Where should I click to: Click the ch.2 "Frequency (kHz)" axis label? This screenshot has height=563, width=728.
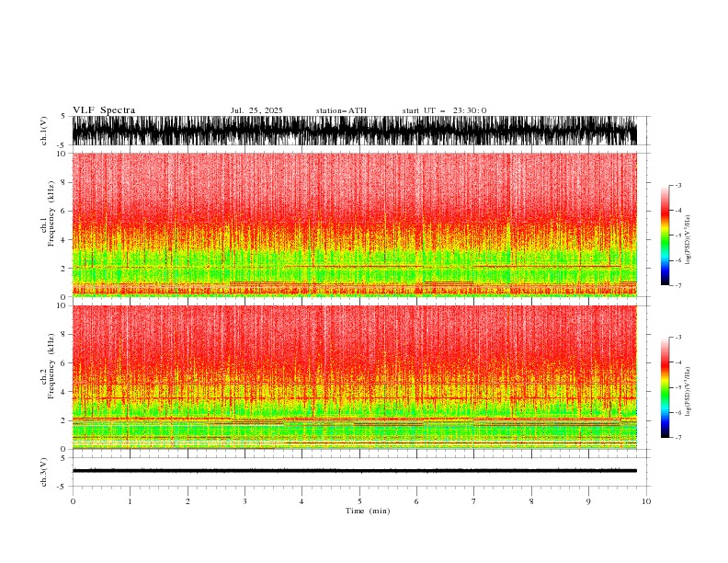coord(51,366)
